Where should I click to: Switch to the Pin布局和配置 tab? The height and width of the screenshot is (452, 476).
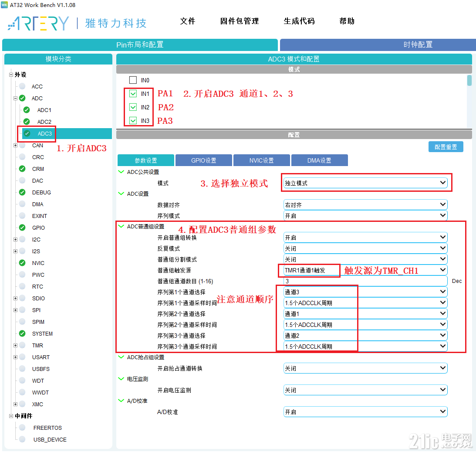[140, 44]
